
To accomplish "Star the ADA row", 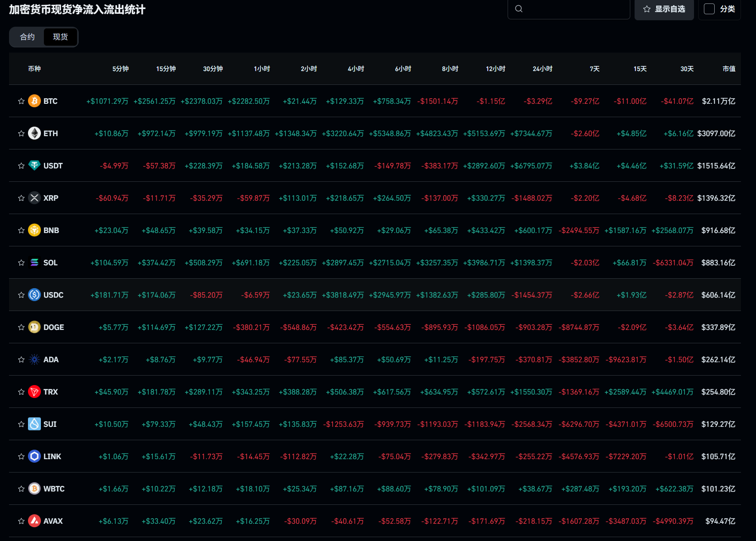I will tap(21, 360).
